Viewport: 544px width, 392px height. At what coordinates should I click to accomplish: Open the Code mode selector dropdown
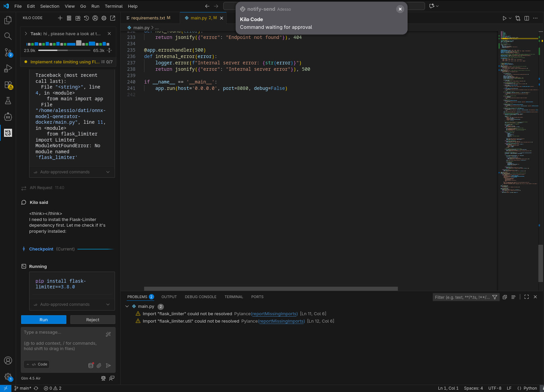tap(37, 365)
